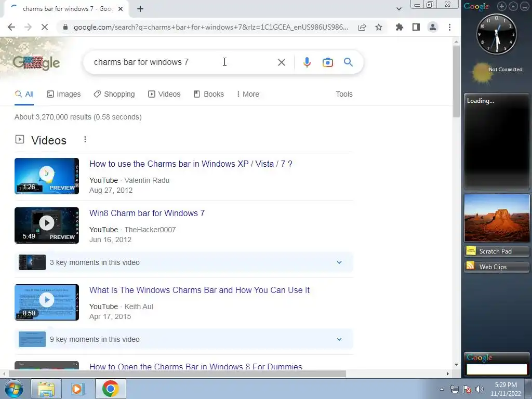532x399 pixels.
Task: Minimize the Google sidebar
Action: tap(525, 6)
